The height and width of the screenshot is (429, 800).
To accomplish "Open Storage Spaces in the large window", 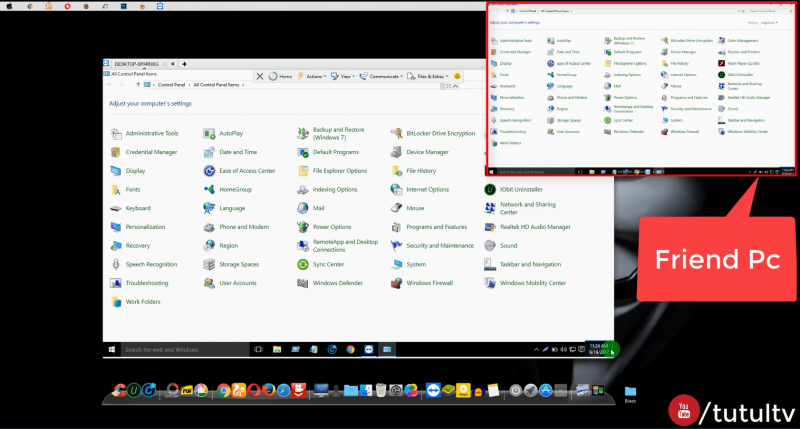I will coord(238,264).
